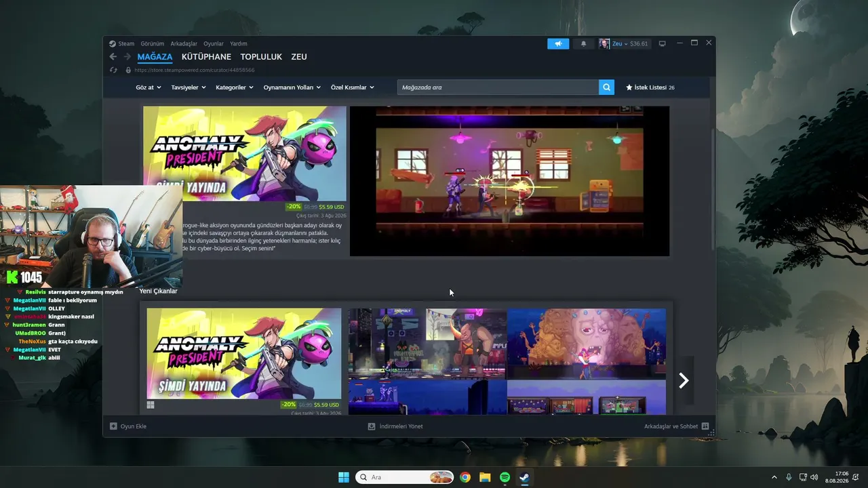Click the Yeni Çıkanlar section heading
This screenshot has height=488, width=868.
point(158,291)
